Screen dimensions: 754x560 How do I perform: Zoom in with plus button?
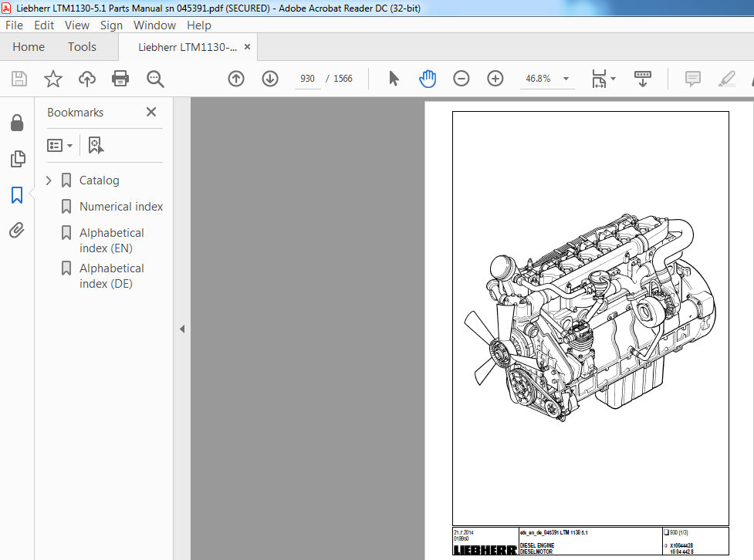click(495, 79)
